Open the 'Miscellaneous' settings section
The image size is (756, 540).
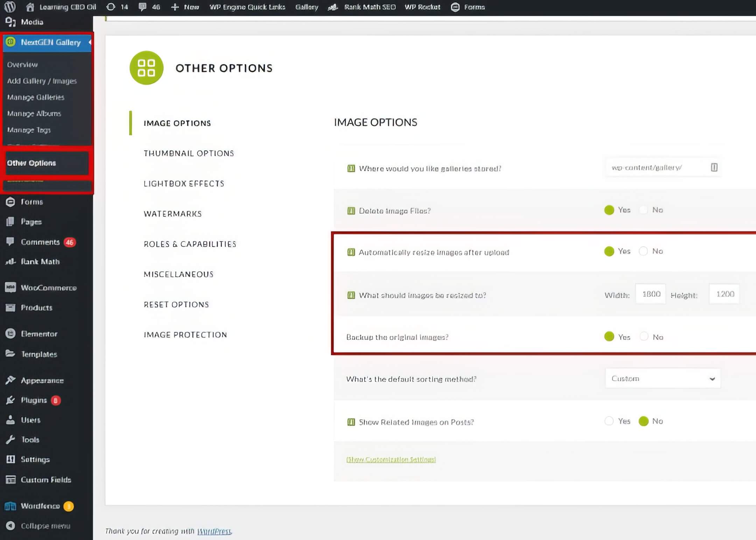(179, 274)
